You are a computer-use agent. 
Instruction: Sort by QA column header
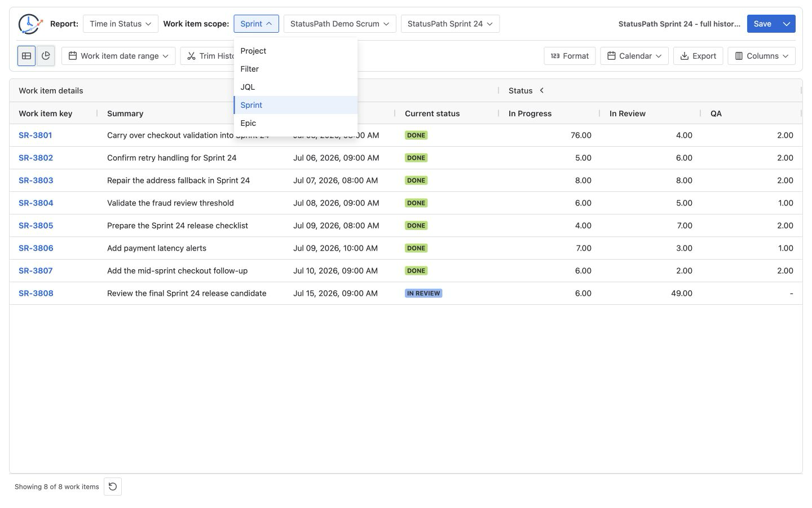(716, 113)
